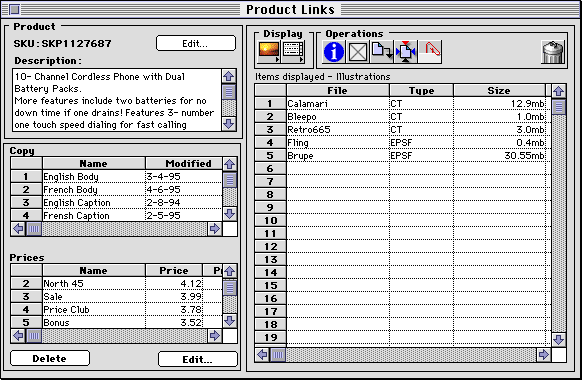
Task: Click the 3-4-95 modified date cell
Action: (x=184, y=177)
